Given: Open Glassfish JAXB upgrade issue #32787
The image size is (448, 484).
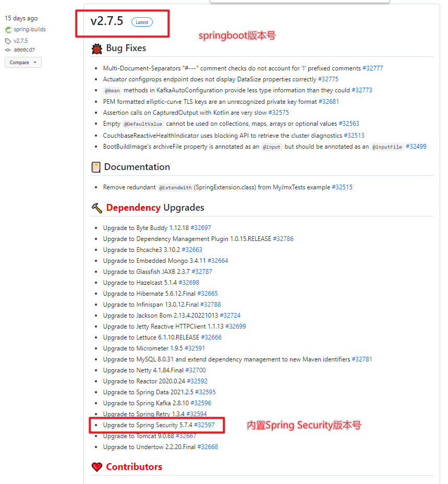Looking at the screenshot, I should (x=202, y=272).
